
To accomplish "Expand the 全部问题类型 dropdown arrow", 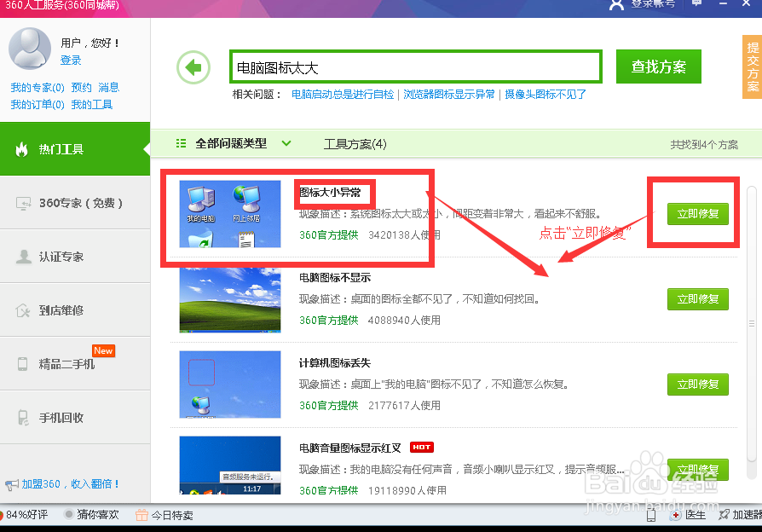I will 286,143.
